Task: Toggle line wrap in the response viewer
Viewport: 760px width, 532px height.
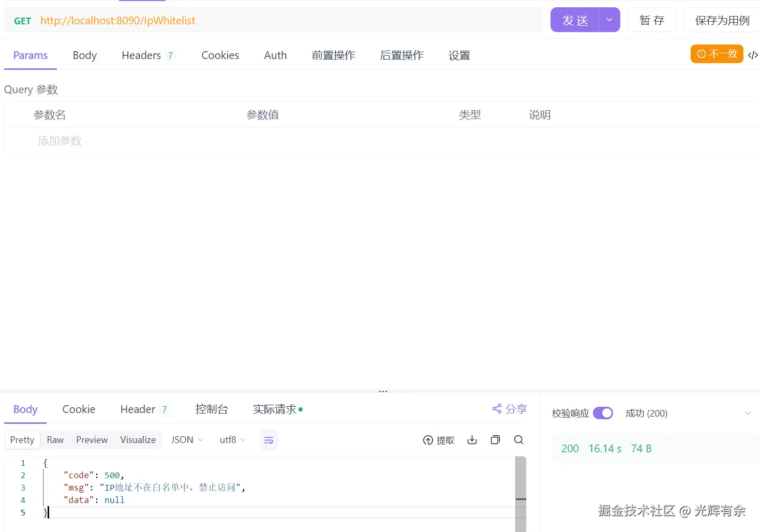Action: point(269,439)
